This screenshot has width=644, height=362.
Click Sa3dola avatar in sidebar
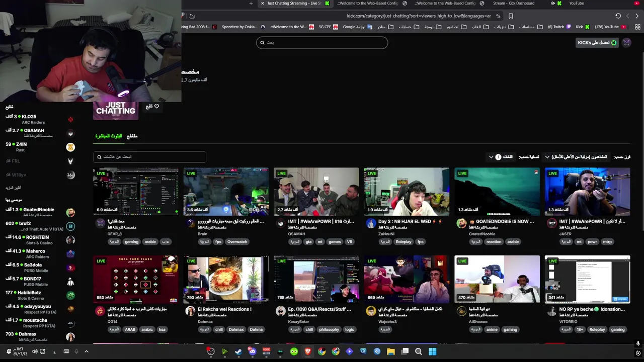pos(70,267)
